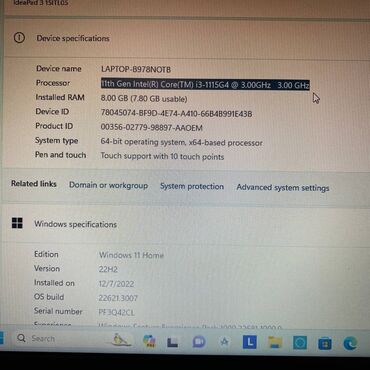Open Microsoft Store from the taskbar

pyautogui.click(x=325, y=343)
